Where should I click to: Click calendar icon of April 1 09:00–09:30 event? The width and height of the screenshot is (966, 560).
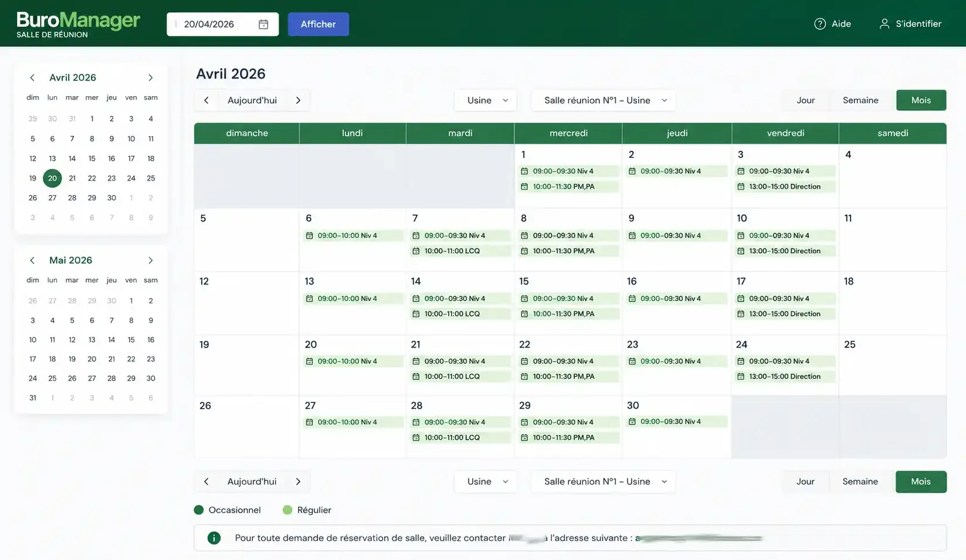pyautogui.click(x=524, y=171)
